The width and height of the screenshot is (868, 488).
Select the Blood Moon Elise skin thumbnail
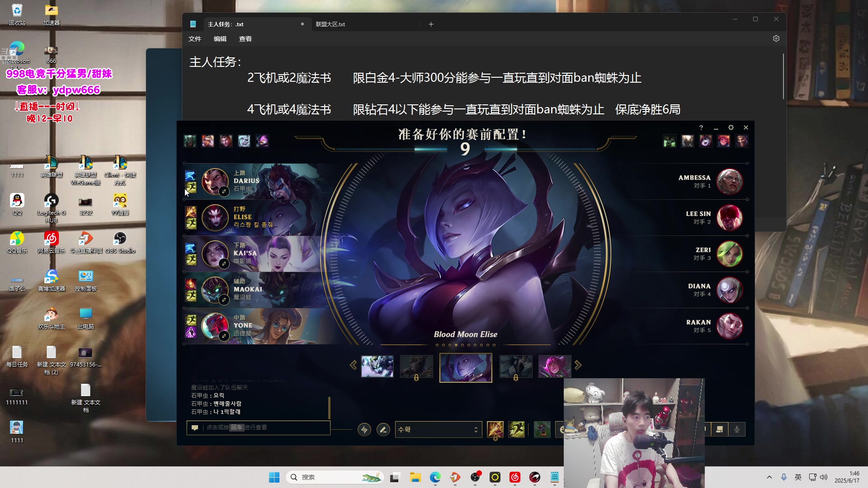click(466, 367)
